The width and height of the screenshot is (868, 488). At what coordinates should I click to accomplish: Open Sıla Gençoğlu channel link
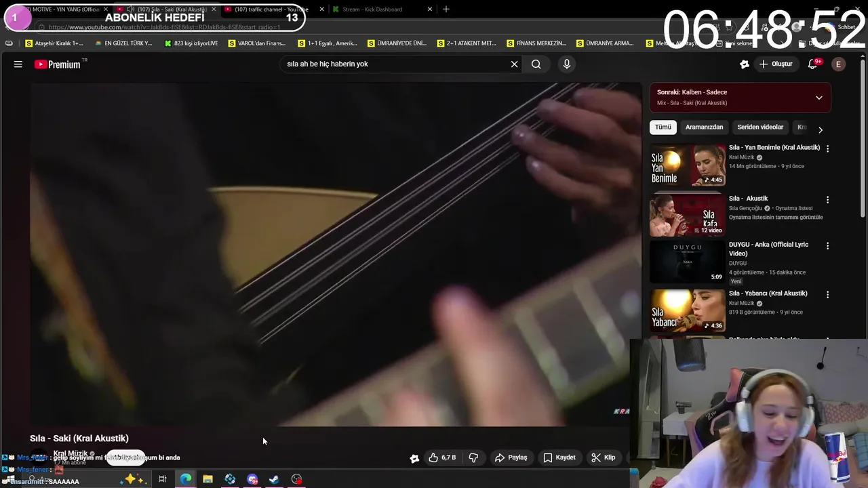746,208
